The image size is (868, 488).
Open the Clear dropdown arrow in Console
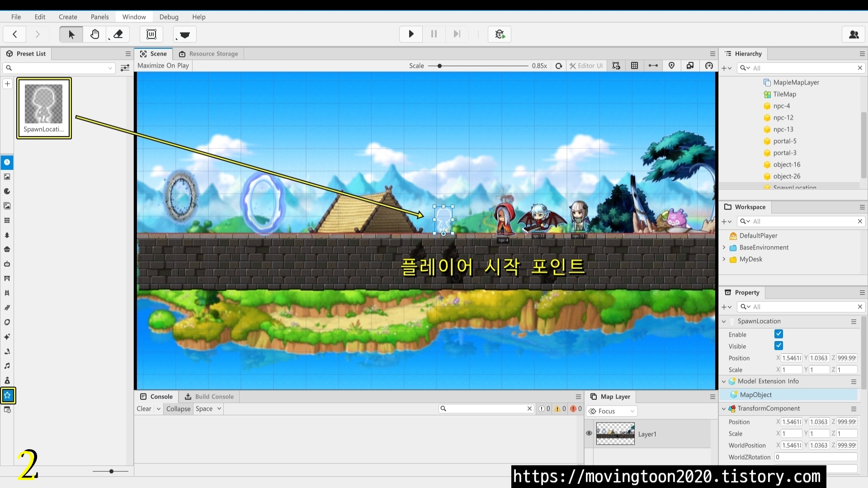point(159,408)
